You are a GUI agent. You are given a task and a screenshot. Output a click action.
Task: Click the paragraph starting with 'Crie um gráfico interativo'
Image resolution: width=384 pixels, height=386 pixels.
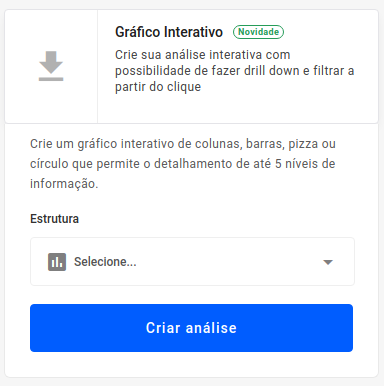point(183,164)
